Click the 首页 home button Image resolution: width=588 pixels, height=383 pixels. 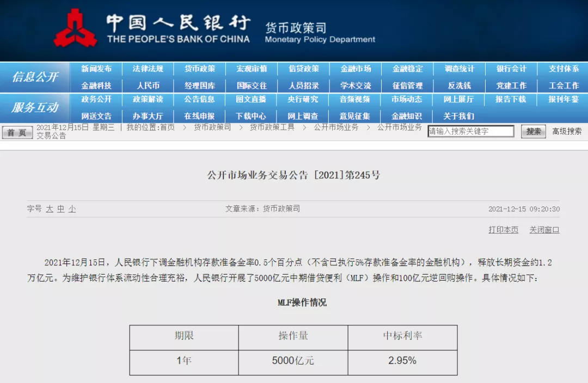pyautogui.click(x=17, y=132)
